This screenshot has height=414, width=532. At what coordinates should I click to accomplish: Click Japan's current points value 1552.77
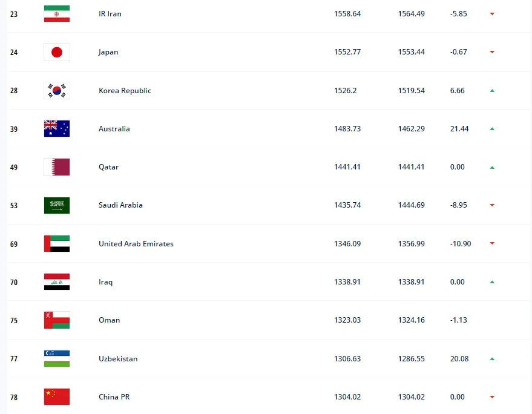[347, 52]
